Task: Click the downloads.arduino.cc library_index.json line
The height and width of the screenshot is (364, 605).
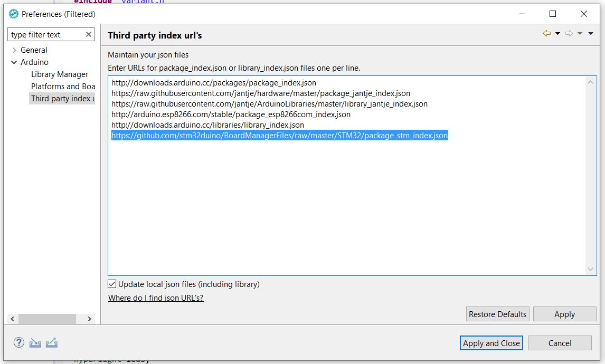Action: tap(208, 125)
